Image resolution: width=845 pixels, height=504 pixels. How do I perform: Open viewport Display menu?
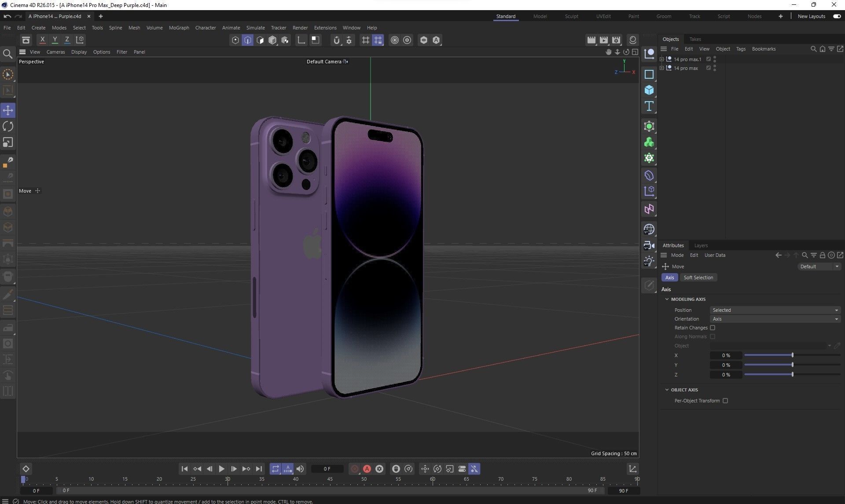pos(79,52)
